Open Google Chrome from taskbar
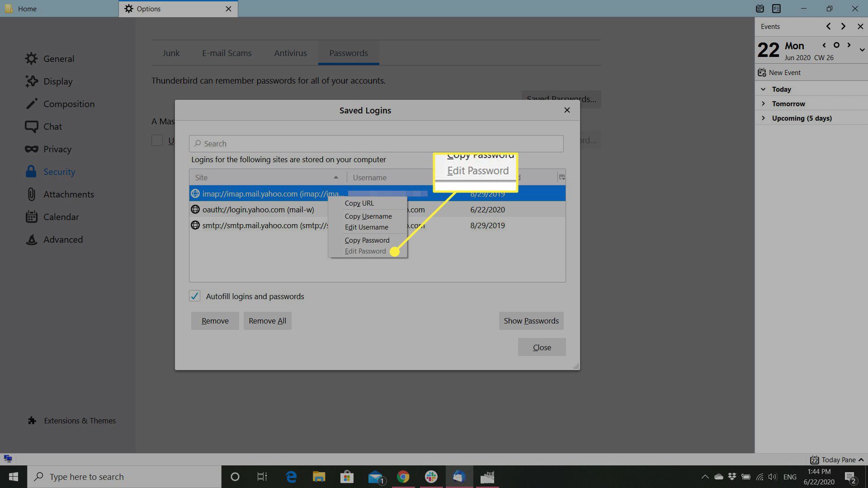This screenshot has height=488, width=868. pos(403,477)
